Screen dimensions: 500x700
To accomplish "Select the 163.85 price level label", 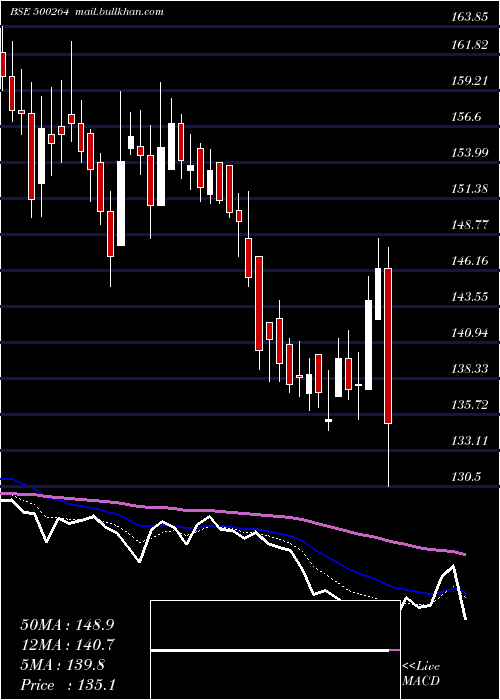I will click(468, 17).
